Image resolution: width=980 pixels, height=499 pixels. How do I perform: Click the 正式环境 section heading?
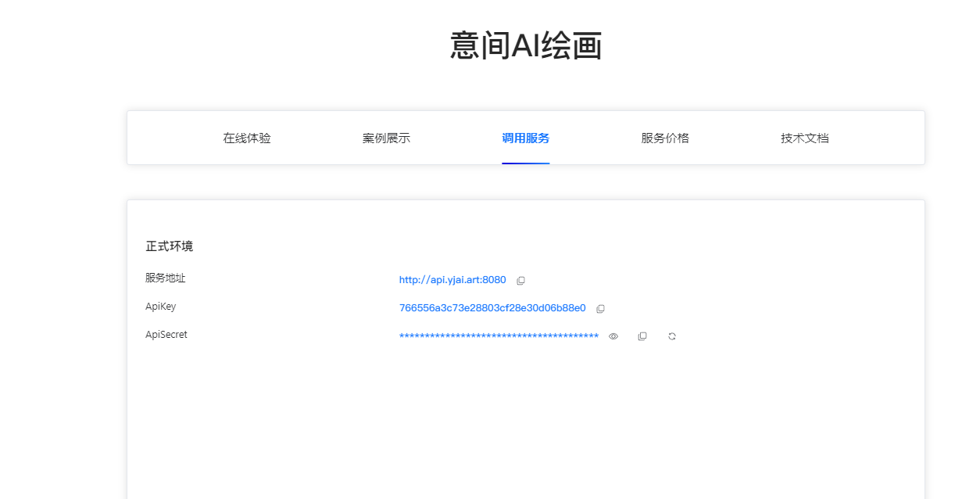(x=170, y=246)
